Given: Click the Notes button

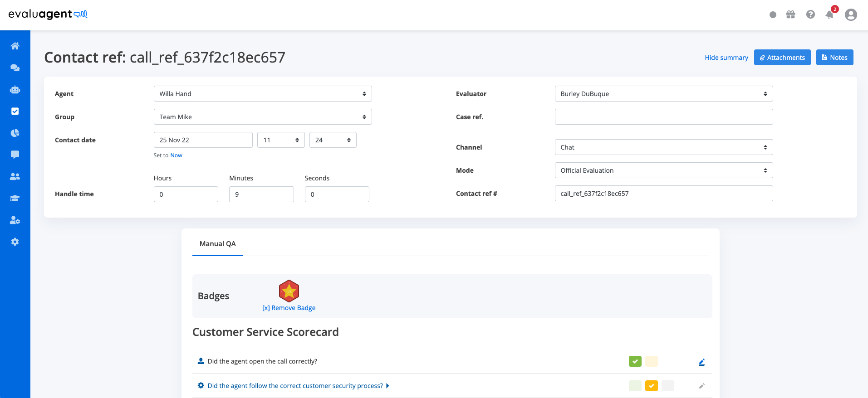Looking at the screenshot, I should click(834, 58).
